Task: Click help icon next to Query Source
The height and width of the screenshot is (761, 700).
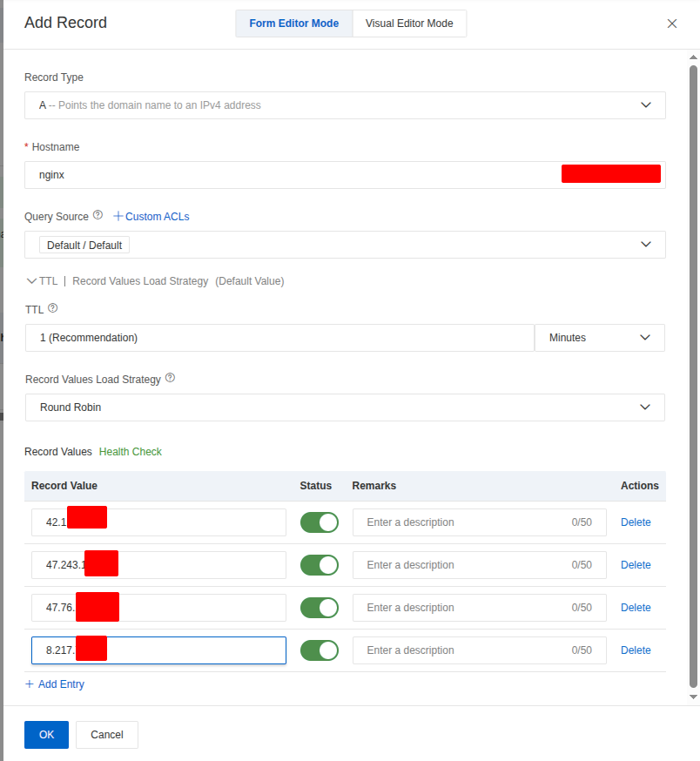Action: tap(98, 215)
